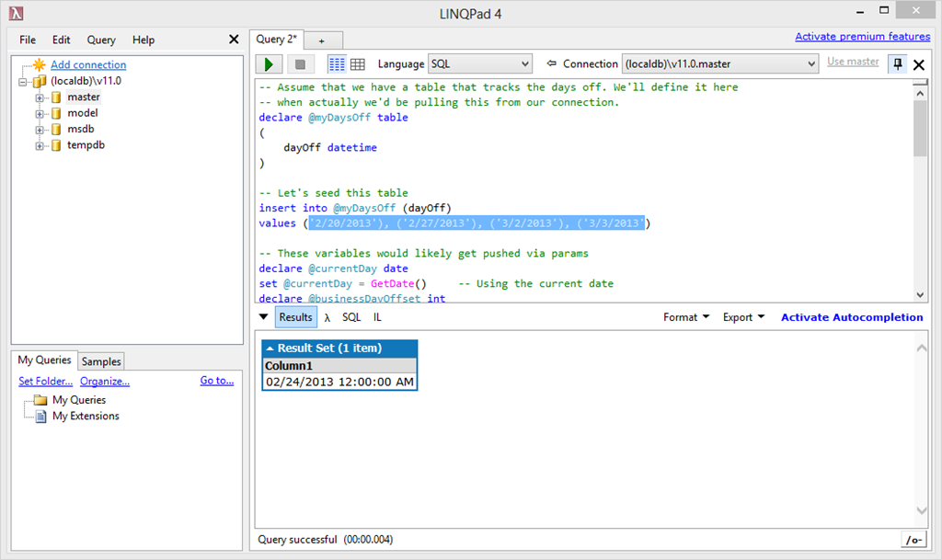Open the Export dropdown menu
Viewport: 942px width, 560px height.
pyautogui.click(x=743, y=317)
